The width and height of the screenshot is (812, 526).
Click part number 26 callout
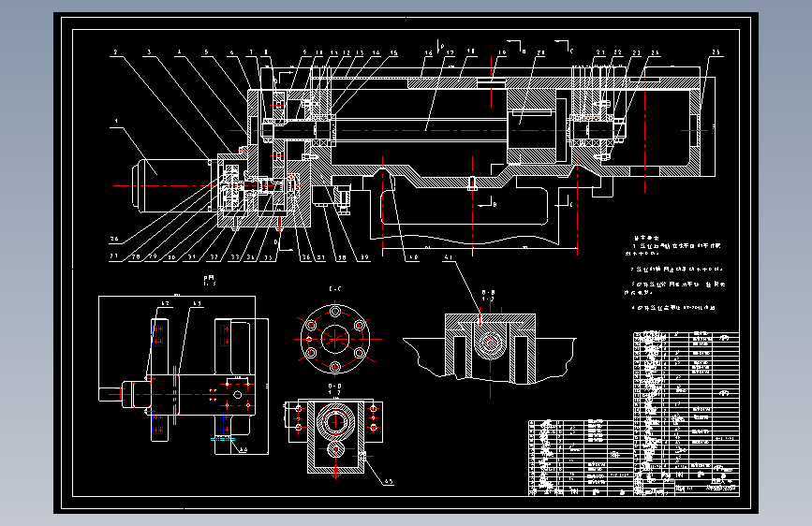click(114, 240)
